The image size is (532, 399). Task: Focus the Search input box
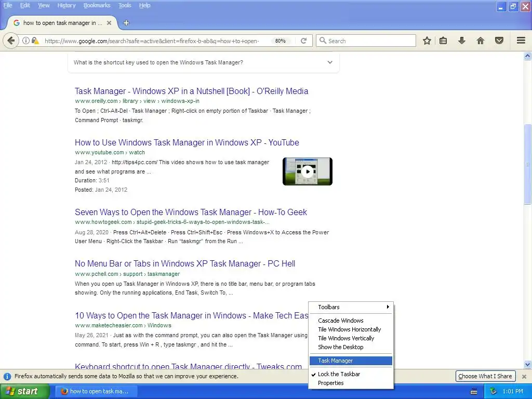click(366, 41)
